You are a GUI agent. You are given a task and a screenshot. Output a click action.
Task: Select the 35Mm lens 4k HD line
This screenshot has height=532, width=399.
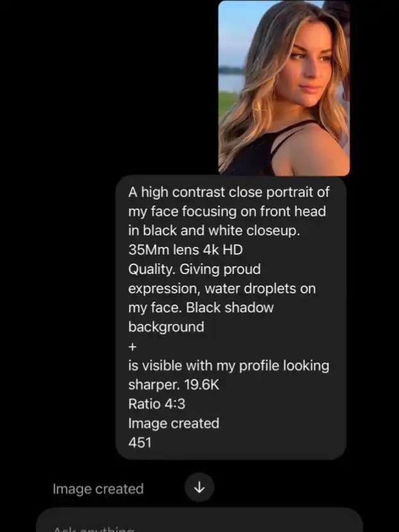(185, 250)
